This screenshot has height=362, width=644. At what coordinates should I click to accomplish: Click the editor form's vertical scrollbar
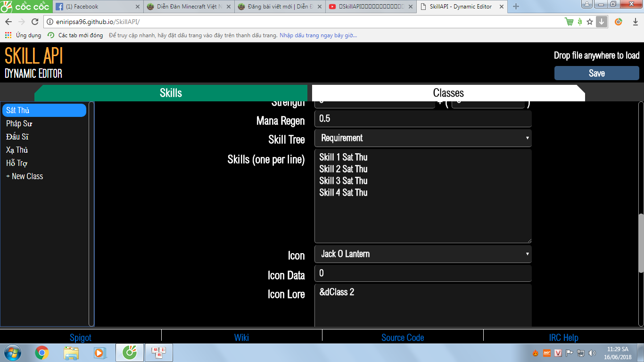coord(641,243)
